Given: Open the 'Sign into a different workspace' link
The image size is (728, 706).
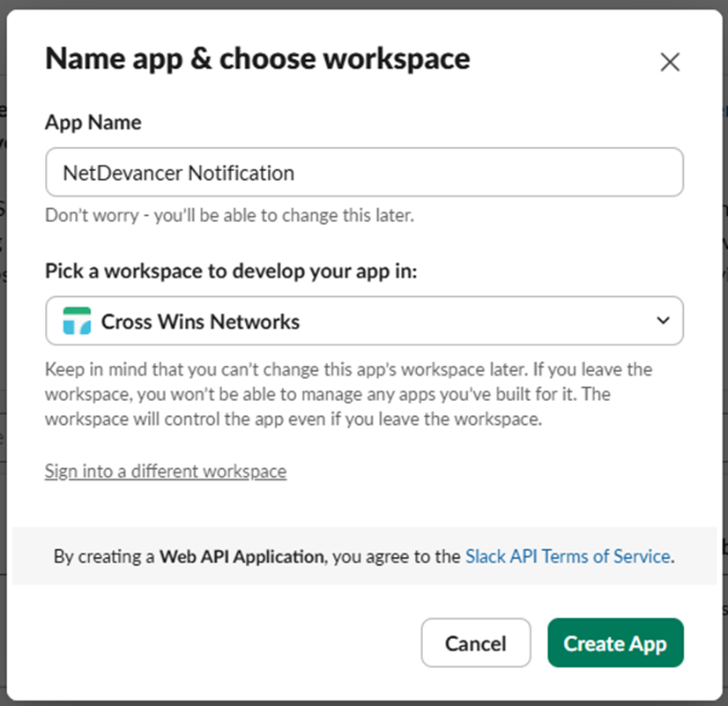Looking at the screenshot, I should [x=166, y=472].
